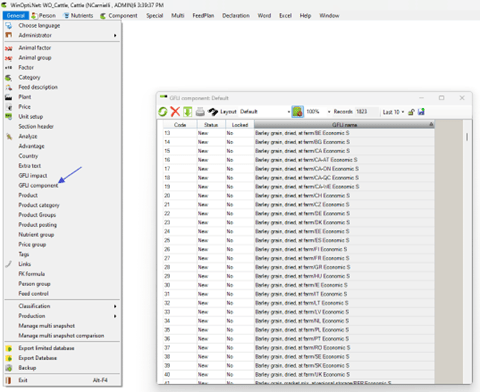Click the blue save disk icon
Screen dimensions: 480x392
coord(421,112)
